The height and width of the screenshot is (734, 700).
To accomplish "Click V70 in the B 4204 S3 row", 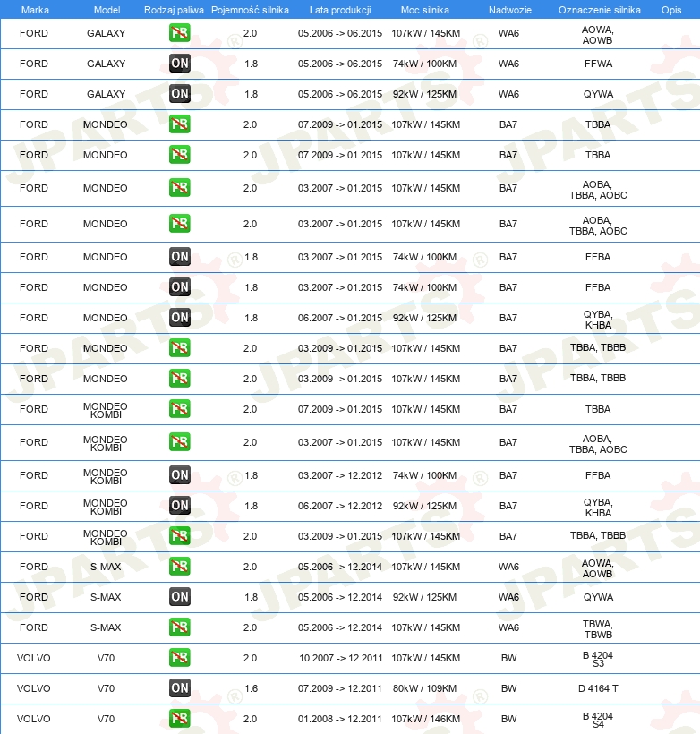I will (106, 658).
